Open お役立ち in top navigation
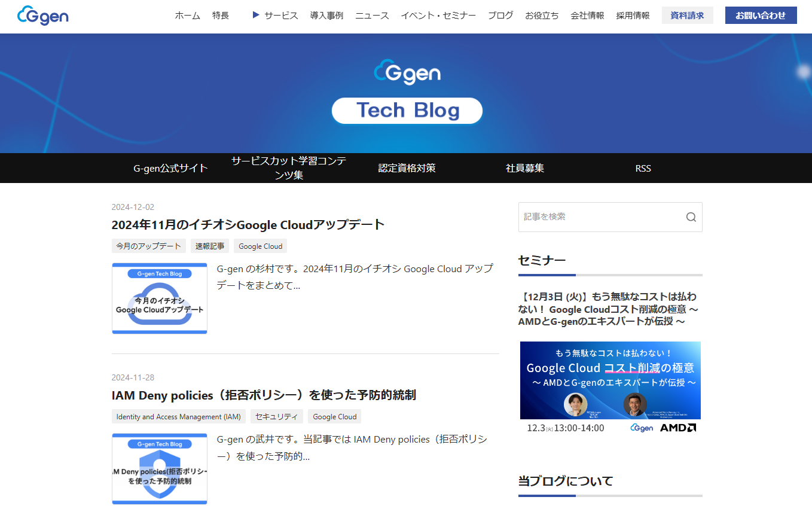Viewport: 812px width, 506px height. pos(542,16)
